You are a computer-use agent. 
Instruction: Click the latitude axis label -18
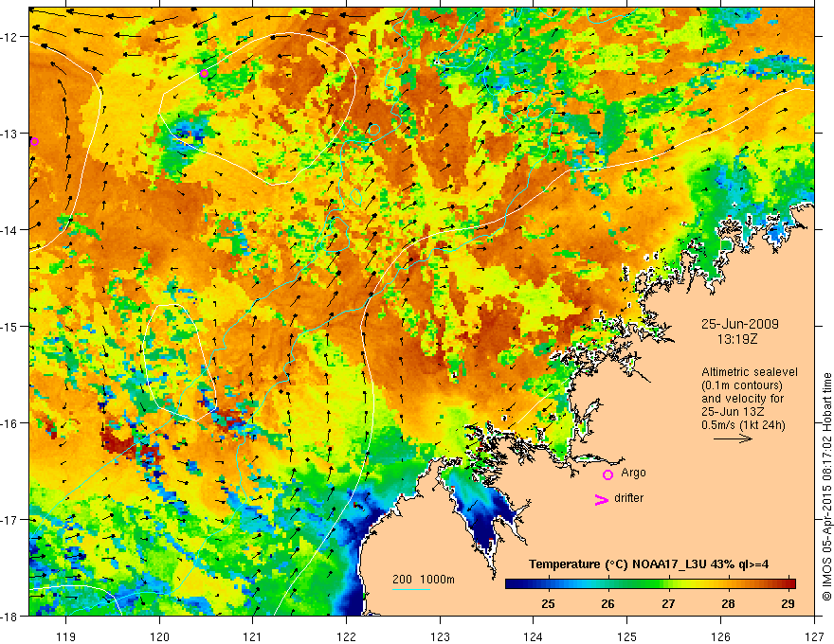pos(11,616)
